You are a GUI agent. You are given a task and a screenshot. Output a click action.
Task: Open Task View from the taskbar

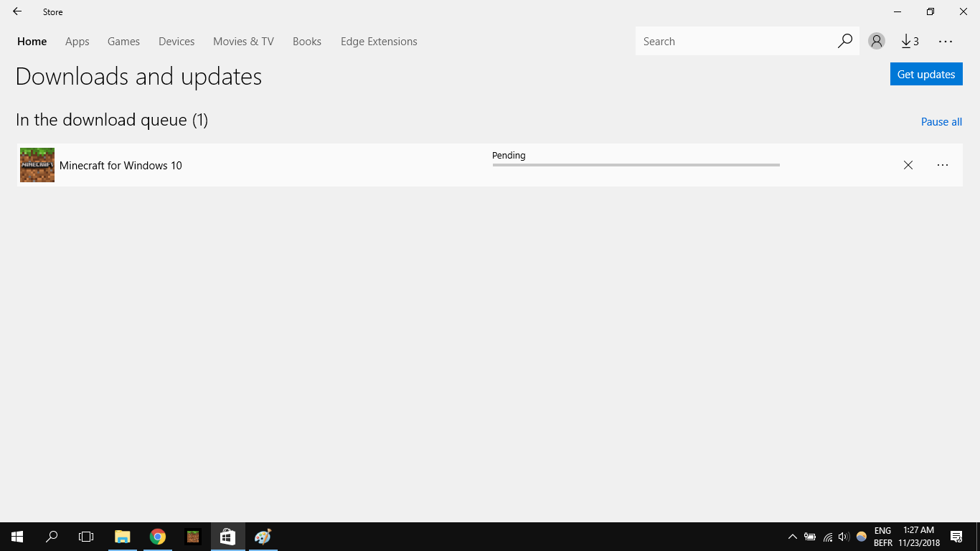pos(86,537)
